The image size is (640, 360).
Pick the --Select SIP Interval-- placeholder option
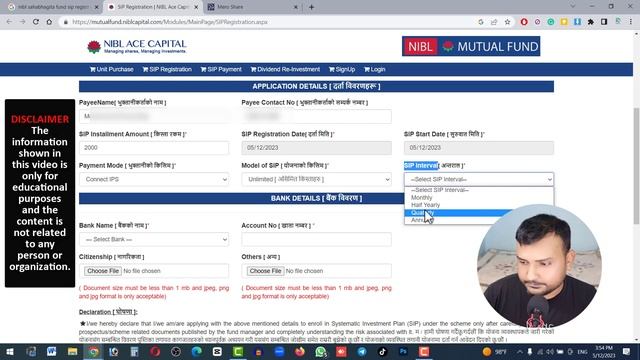point(479,190)
